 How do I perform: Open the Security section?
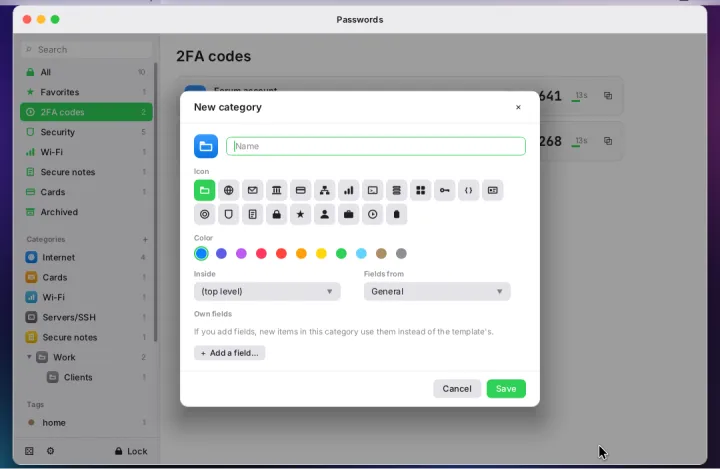pos(86,132)
